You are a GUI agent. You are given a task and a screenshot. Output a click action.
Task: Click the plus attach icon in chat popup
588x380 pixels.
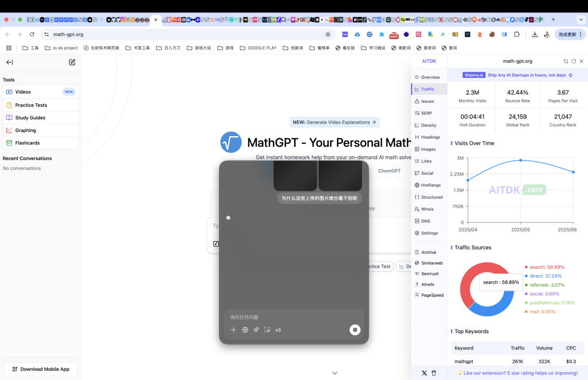[x=233, y=330]
